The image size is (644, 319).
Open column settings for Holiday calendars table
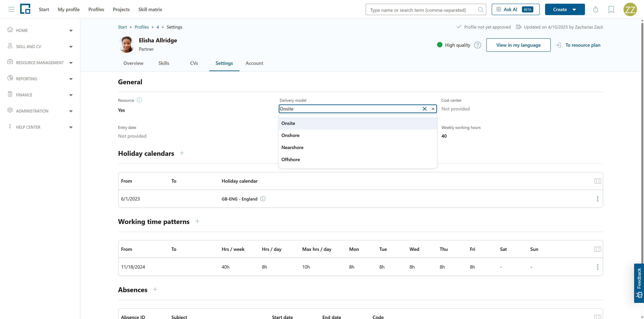(x=598, y=181)
